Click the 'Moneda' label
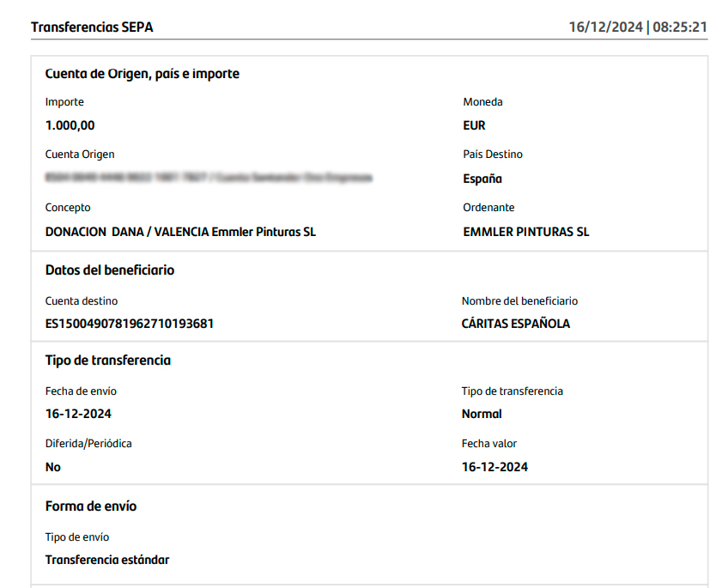The image size is (722, 588). coord(482,102)
